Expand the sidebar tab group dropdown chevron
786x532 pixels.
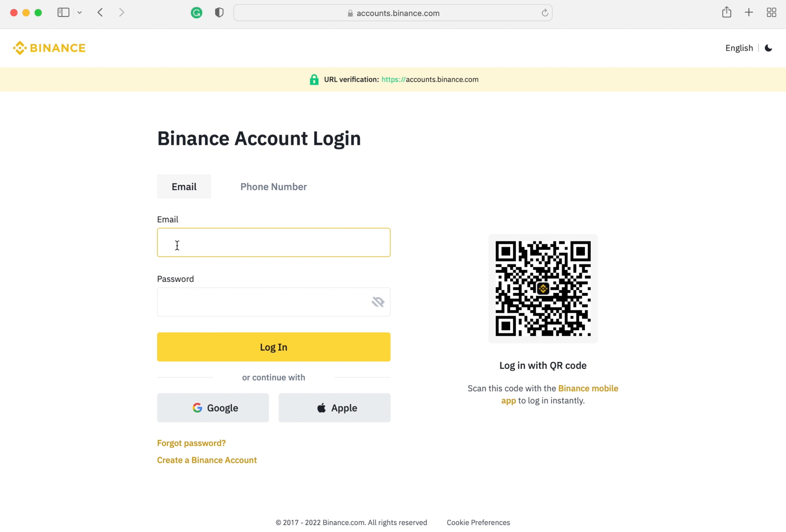pyautogui.click(x=79, y=13)
